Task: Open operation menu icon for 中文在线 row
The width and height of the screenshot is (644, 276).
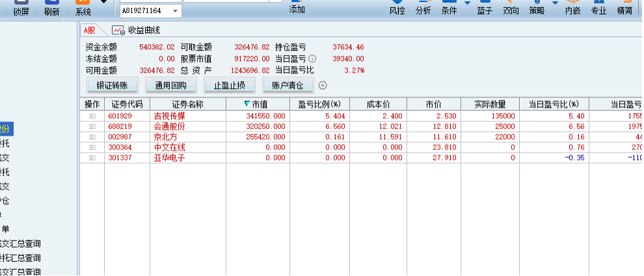Action: (x=92, y=147)
